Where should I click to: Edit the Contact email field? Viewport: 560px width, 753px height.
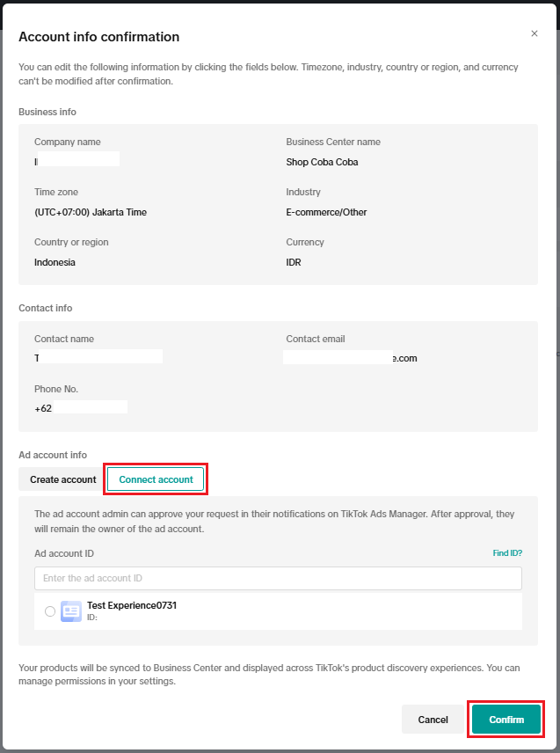350,358
